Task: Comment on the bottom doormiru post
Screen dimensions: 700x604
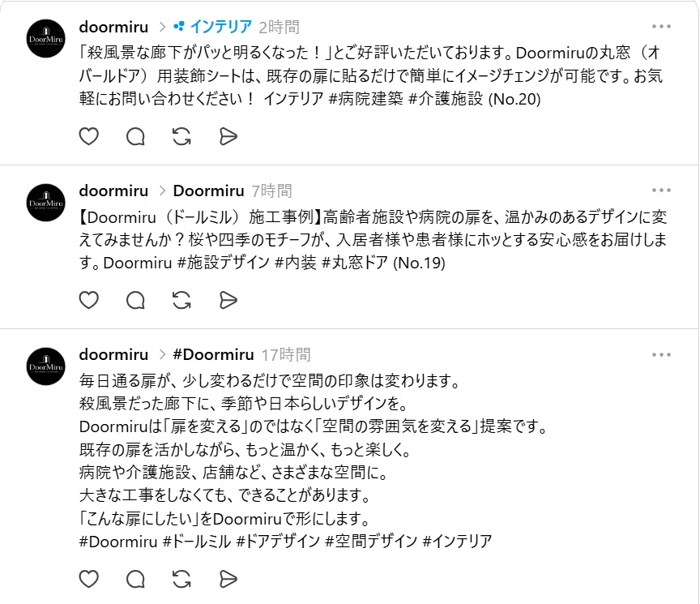Action: (x=135, y=579)
